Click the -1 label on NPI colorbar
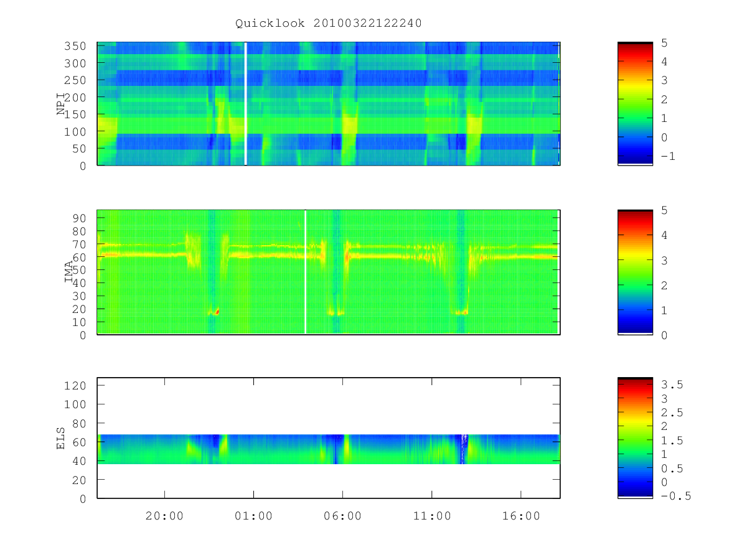 click(x=669, y=156)
